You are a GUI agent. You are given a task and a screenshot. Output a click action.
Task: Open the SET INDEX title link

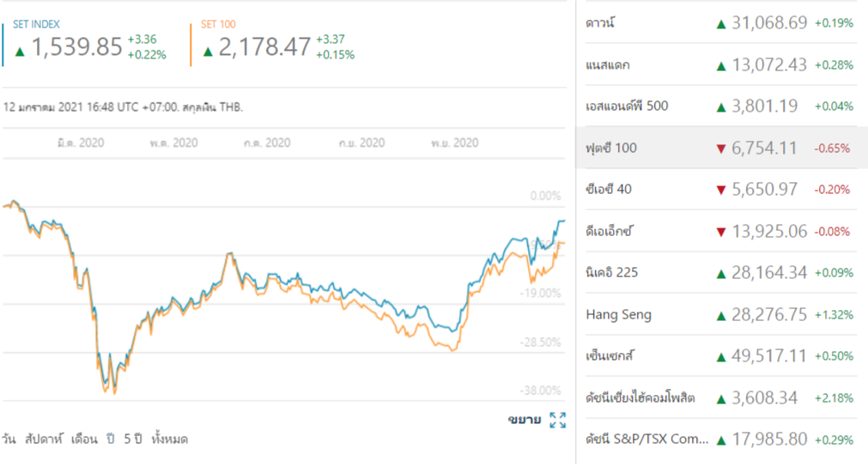tap(36, 24)
